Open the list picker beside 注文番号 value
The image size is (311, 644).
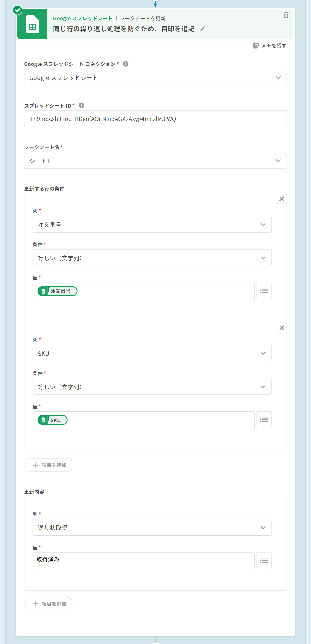(264, 291)
